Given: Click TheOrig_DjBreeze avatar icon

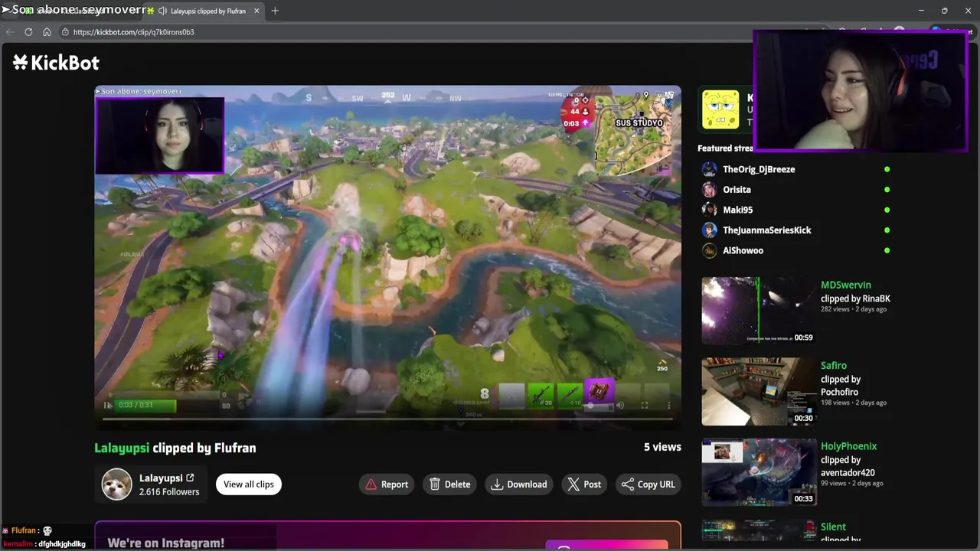Looking at the screenshot, I should (710, 169).
